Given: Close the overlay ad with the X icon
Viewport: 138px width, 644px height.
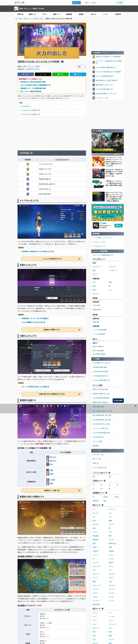Looking at the screenshot, I should [136, 406].
